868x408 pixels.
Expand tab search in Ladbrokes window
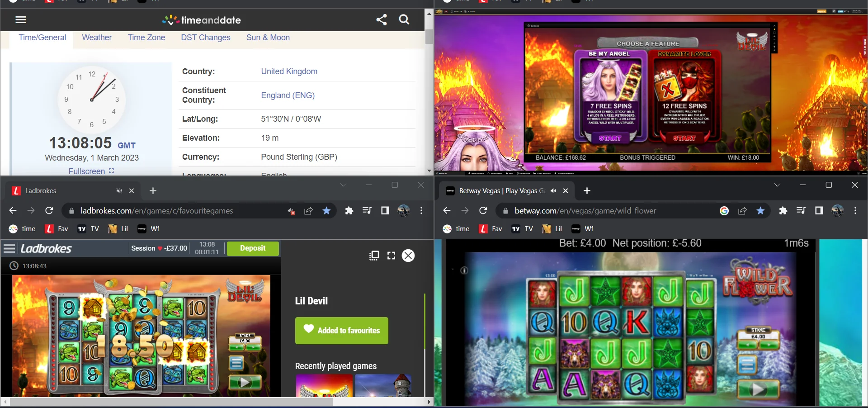pyautogui.click(x=343, y=185)
